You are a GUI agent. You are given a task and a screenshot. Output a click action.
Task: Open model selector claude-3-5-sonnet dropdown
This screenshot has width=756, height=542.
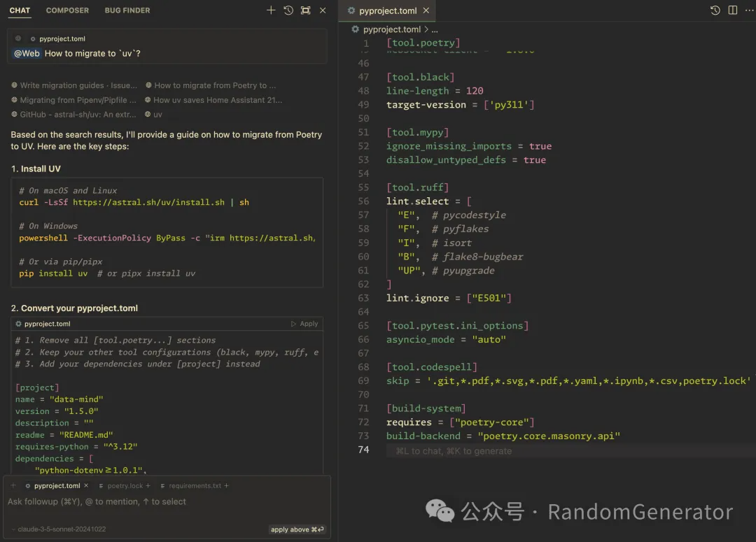[58, 529]
